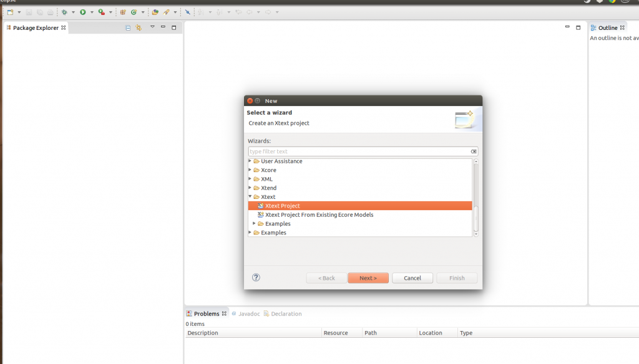Maximize the Package Explorer view

coord(174,27)
